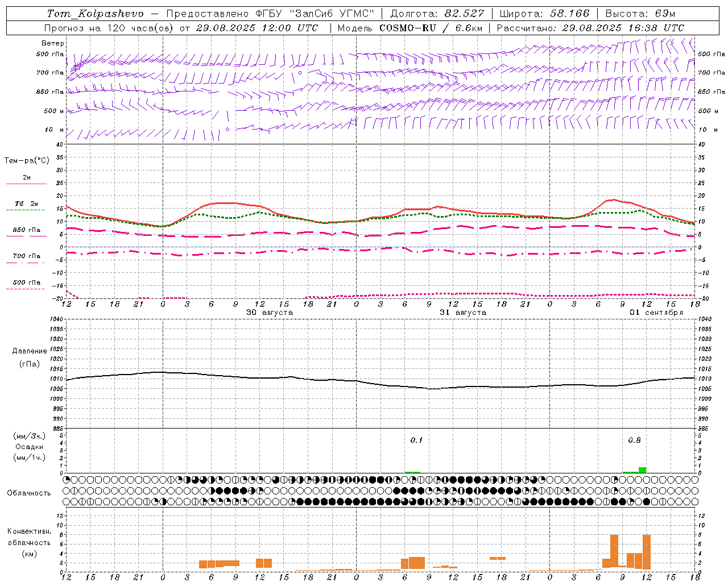The image size is (728, 582).
Task: Click the 01 сентября date label
Action: click(656, 313)
